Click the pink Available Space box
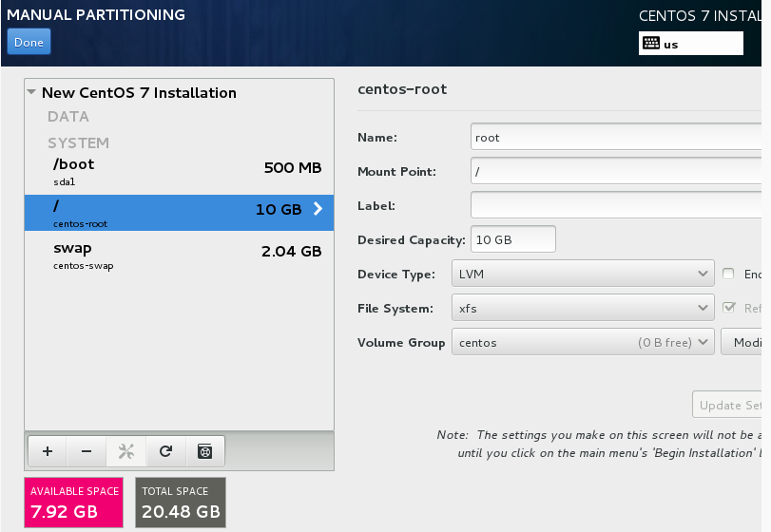Screen dimensions: 771x532 tap(74, 503)
